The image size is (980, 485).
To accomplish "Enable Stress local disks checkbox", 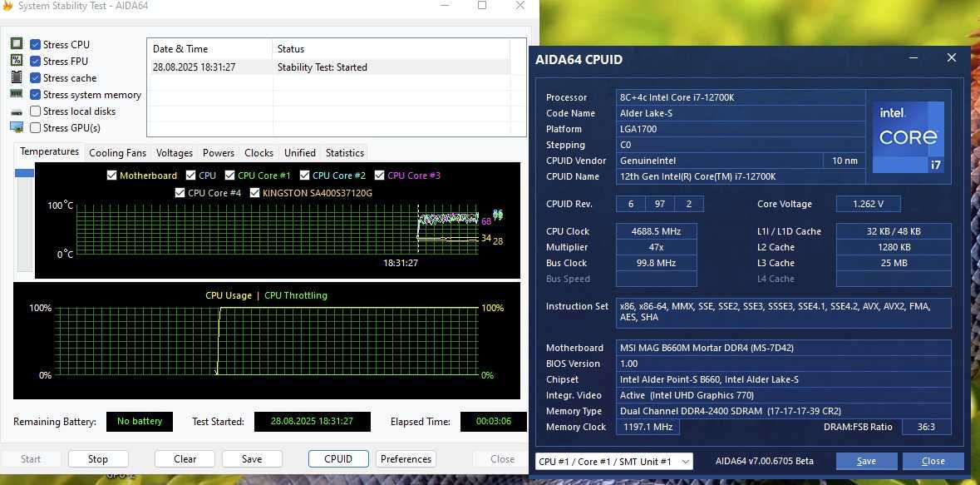I will click(x=36, y=111).
